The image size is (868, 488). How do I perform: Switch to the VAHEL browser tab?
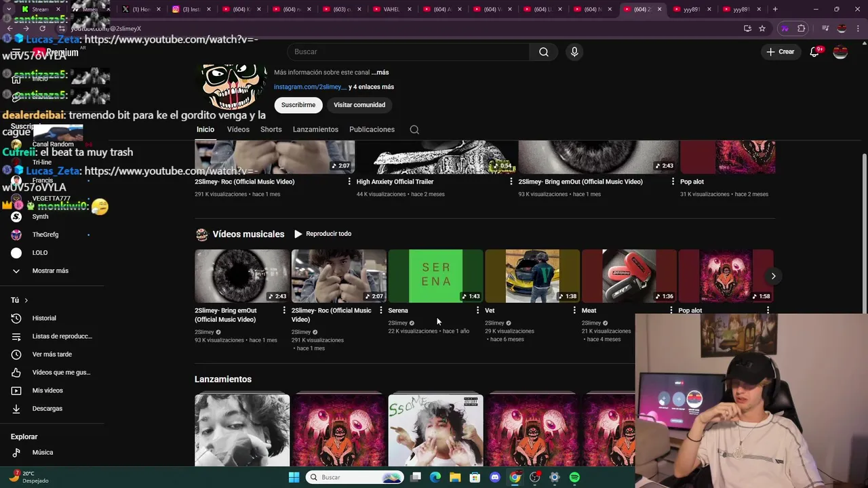click(391, 9)
